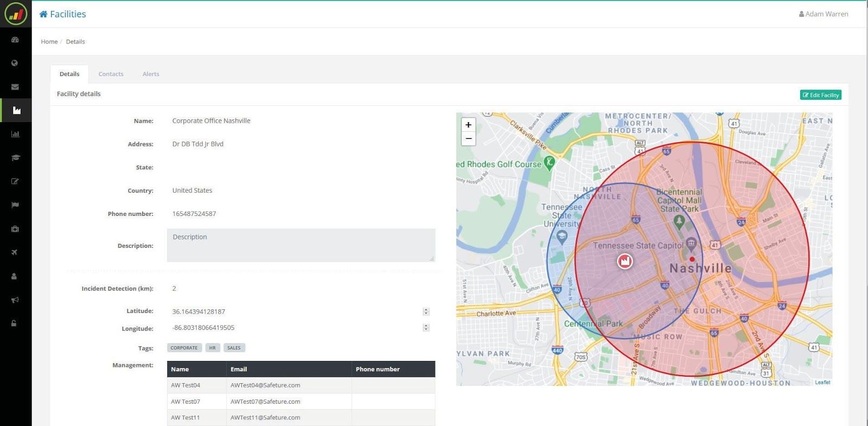Open the envelope messages icon in sidebar
868x426 pixels.
tap(15, 87)
